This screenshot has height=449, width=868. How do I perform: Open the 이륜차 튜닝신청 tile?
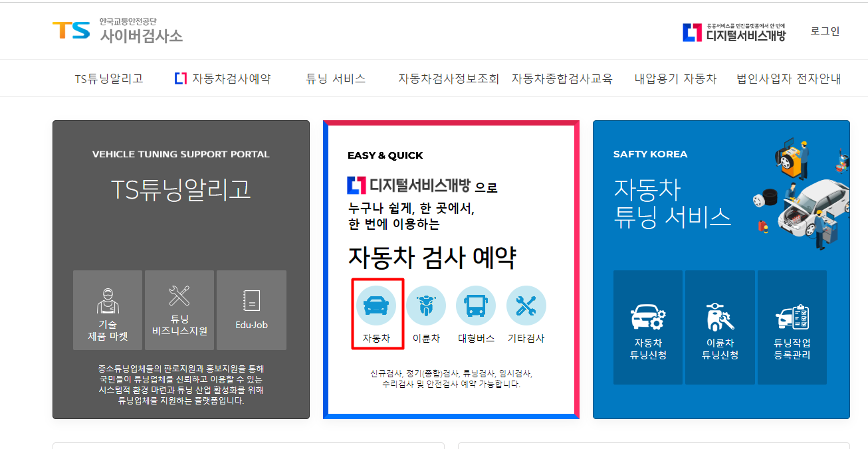click(x=720, y=327)
